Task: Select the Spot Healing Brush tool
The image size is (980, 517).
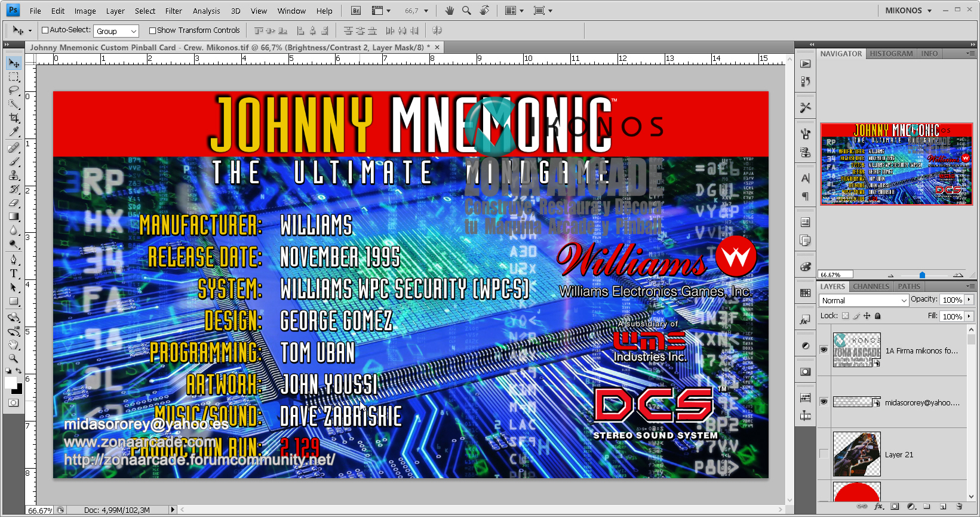Action: point(14,148)
